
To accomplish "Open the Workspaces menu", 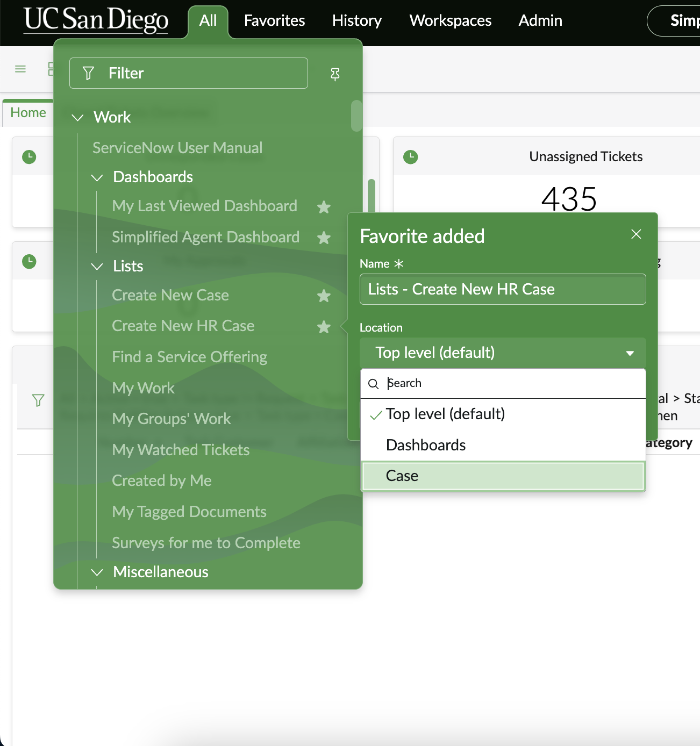I will click(x=451, y=20).
